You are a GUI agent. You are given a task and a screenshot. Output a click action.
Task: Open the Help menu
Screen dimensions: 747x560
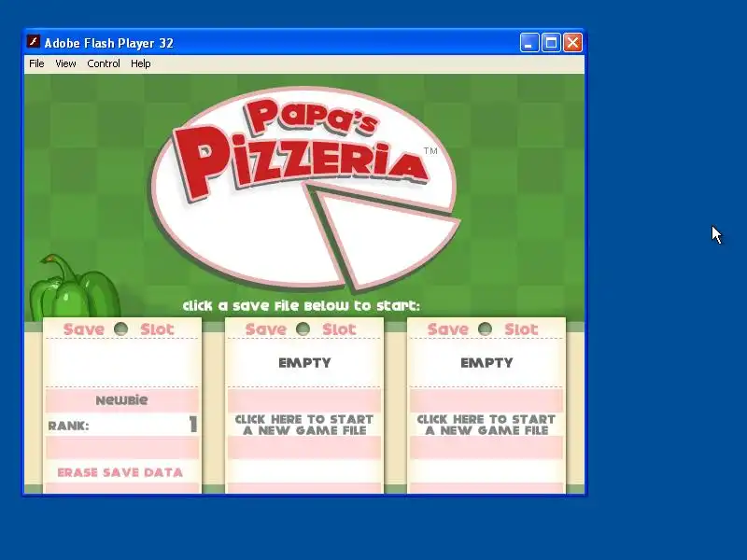[x=141, y=63]
